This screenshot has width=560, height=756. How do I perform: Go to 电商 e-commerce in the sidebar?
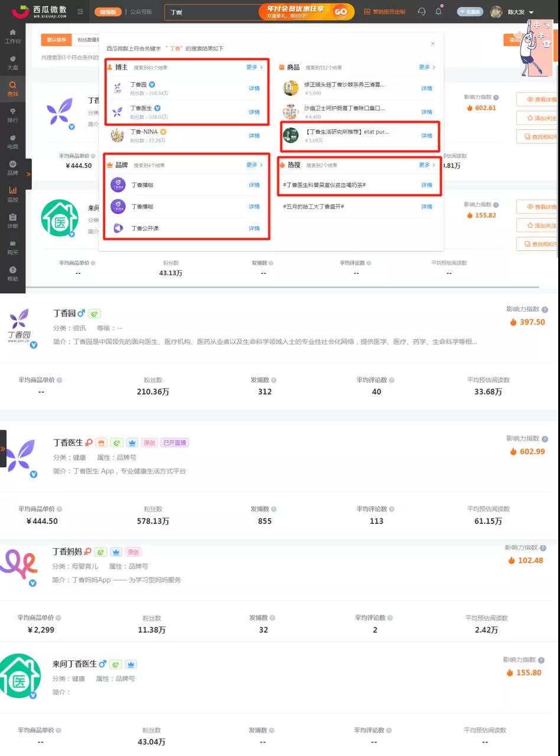[x=12, y=141]
